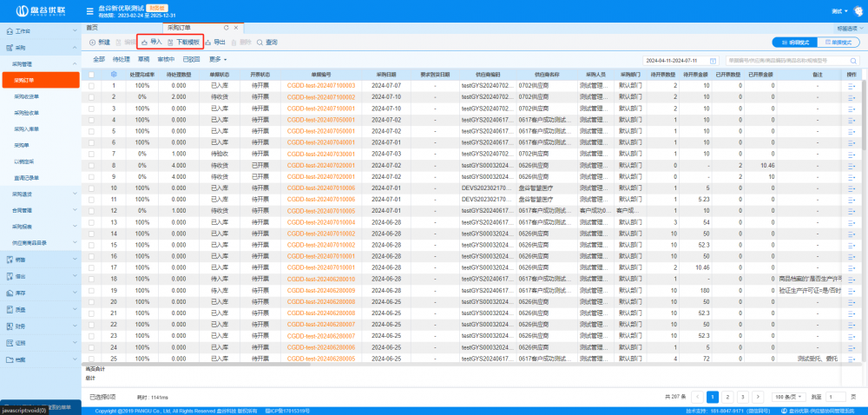868x415 pixels.
Task: Select the 待处理 filter tab
Action: click(x=121, y=59)
